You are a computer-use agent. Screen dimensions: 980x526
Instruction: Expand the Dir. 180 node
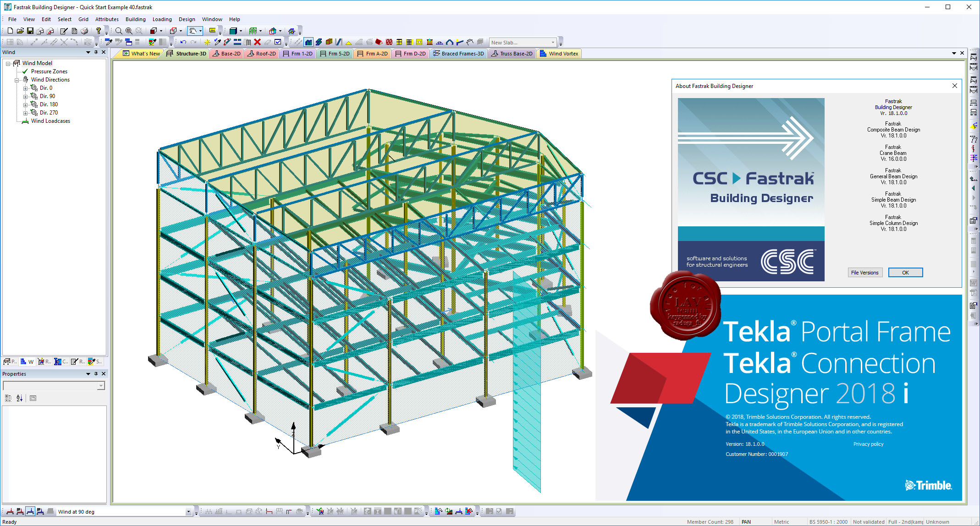[26, 105]
